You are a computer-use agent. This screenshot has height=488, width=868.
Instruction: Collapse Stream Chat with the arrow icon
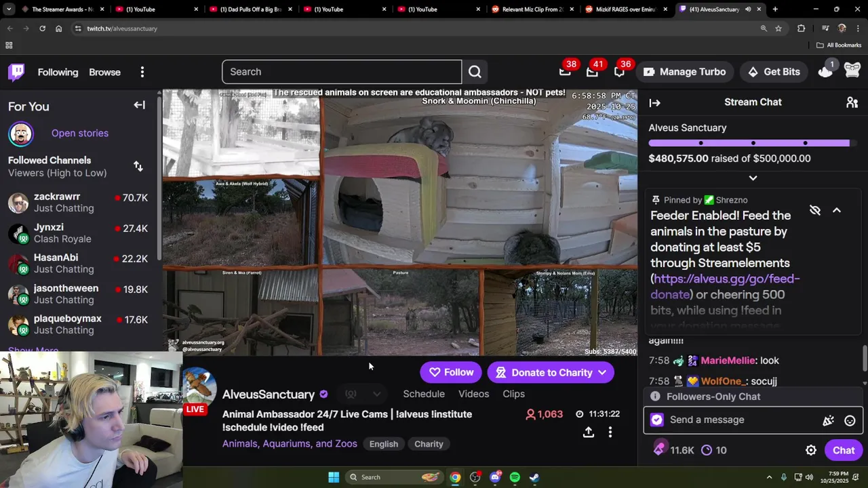pyautogui.click(x=654, y=102)
